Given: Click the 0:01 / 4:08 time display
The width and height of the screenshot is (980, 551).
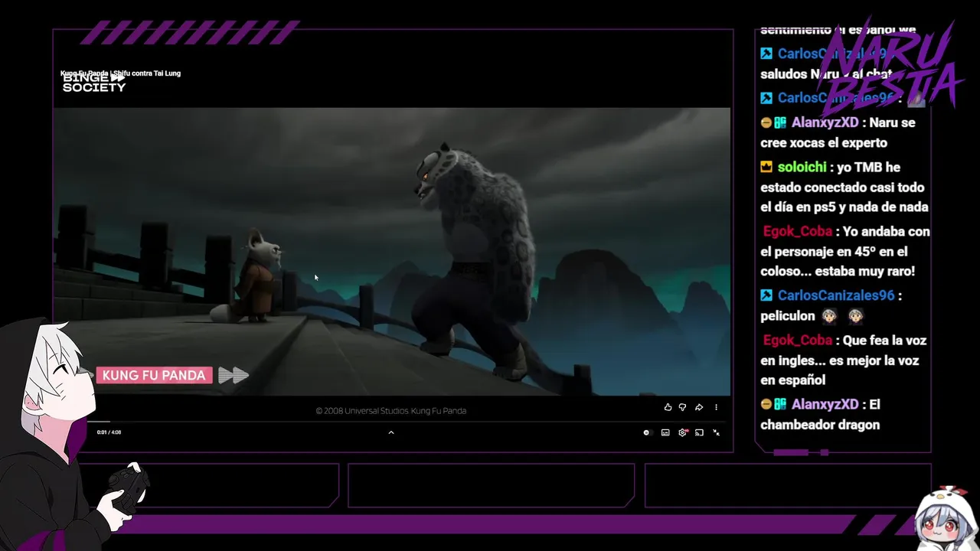Looking at the screenshot, I should (109, 432).
